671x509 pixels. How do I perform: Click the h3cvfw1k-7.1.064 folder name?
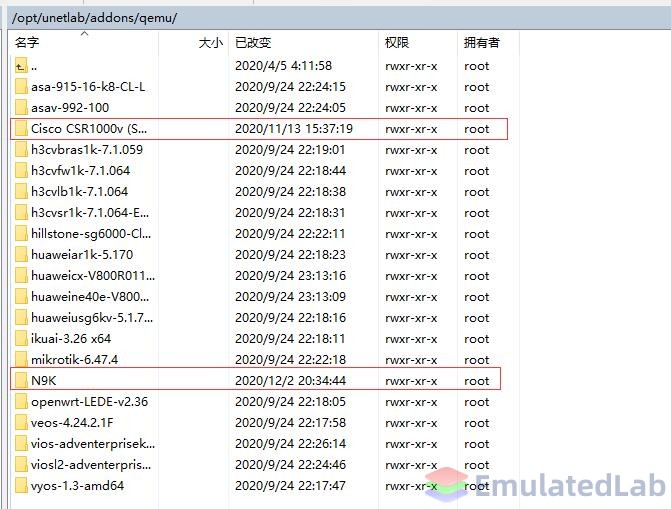[x=80, y=171]
